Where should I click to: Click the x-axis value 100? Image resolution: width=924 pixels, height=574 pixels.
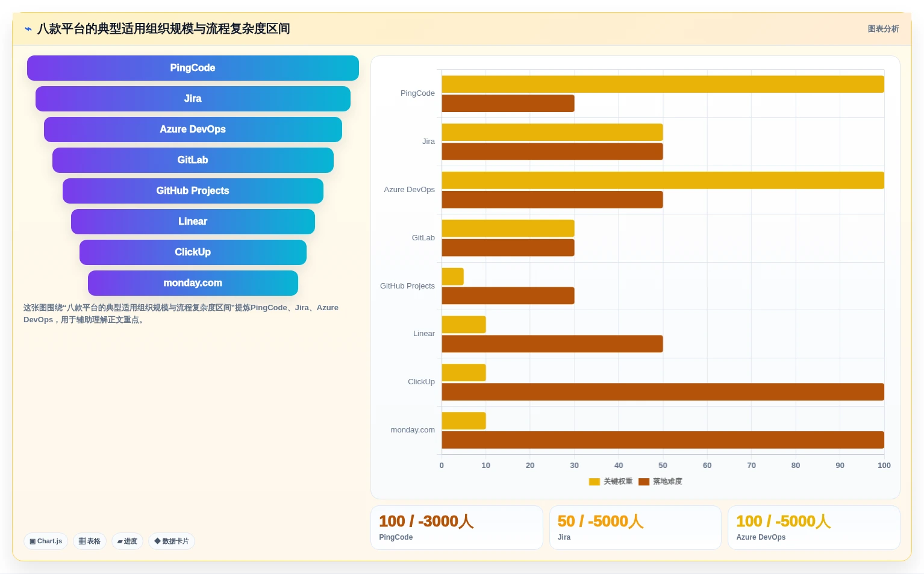click(x=884, y=466)
